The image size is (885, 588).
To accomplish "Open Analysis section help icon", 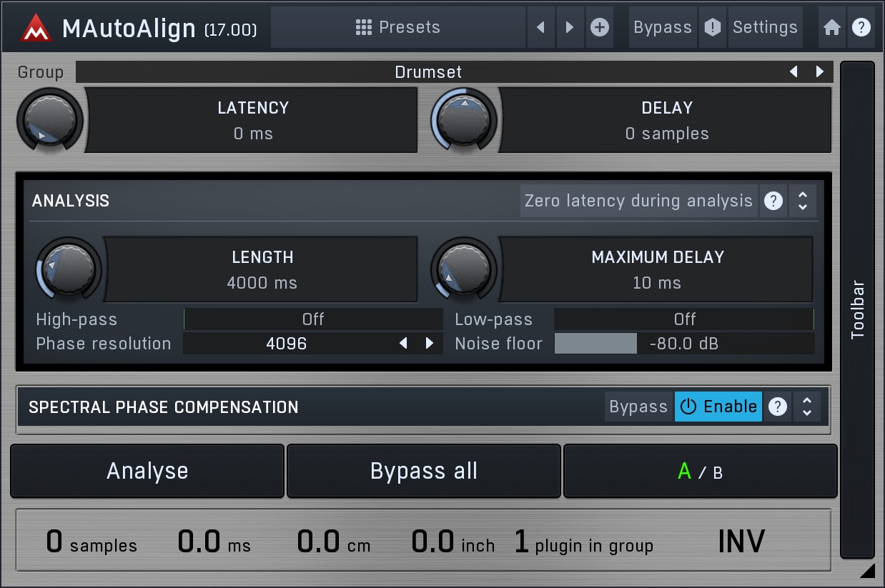I will [x=773, y=201].
